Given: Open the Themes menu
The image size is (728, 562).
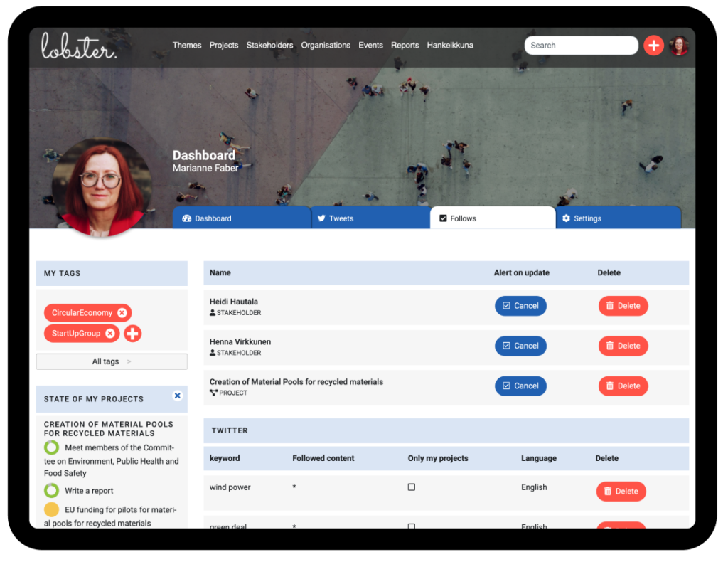Looking at the screenshot, I should click(187, 46).
